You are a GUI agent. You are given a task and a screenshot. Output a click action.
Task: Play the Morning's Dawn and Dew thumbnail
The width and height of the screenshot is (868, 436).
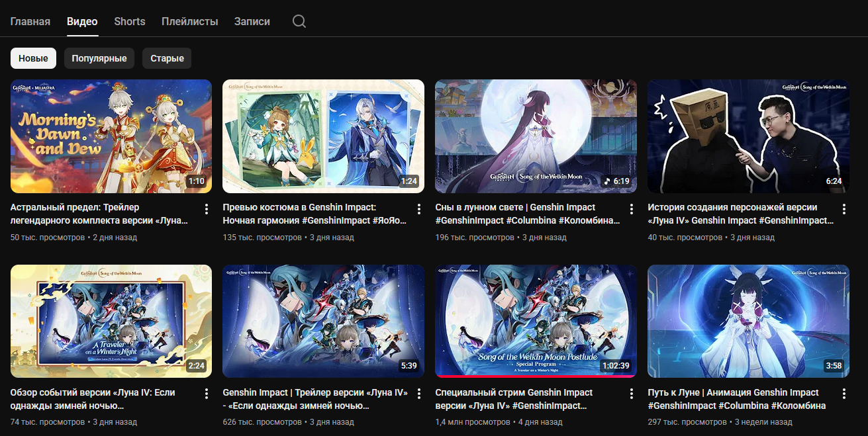click(111, 136)
